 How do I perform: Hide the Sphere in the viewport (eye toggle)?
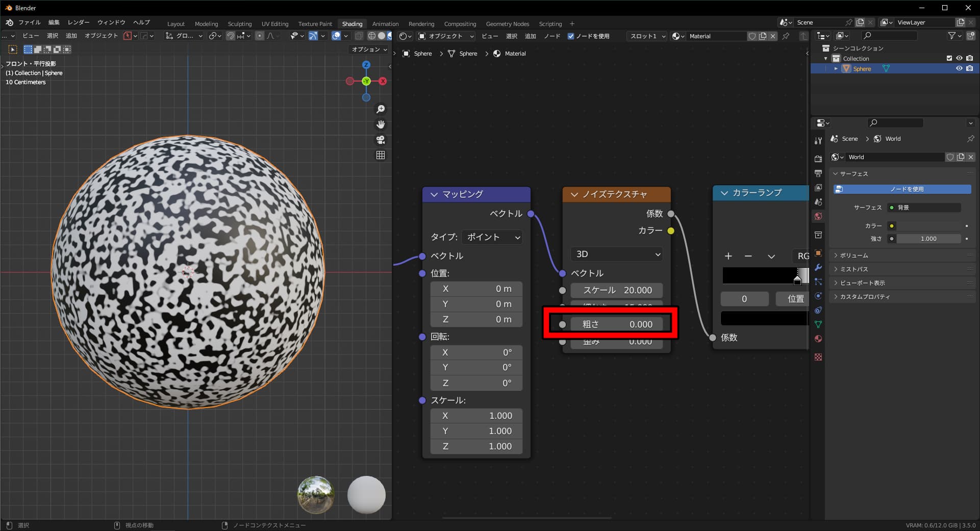click(x=959, y=68)
